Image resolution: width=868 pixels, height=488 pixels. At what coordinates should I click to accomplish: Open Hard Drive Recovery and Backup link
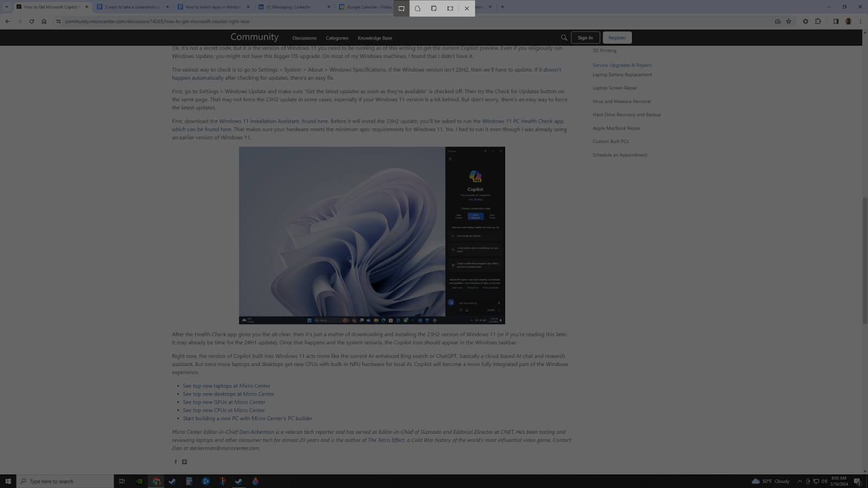point(627,115)
